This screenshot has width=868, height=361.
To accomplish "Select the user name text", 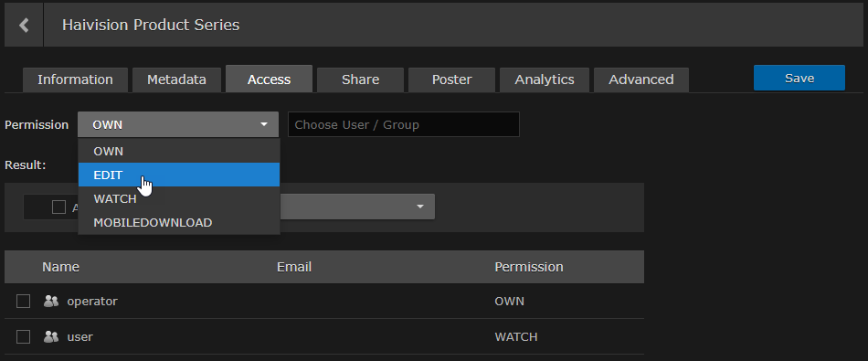I will [79, 336].
